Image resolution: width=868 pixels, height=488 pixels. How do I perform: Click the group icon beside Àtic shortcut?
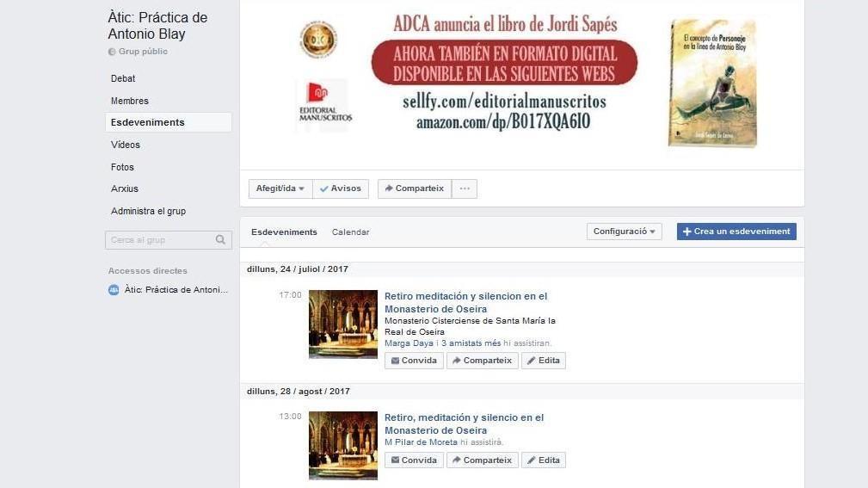114,290
